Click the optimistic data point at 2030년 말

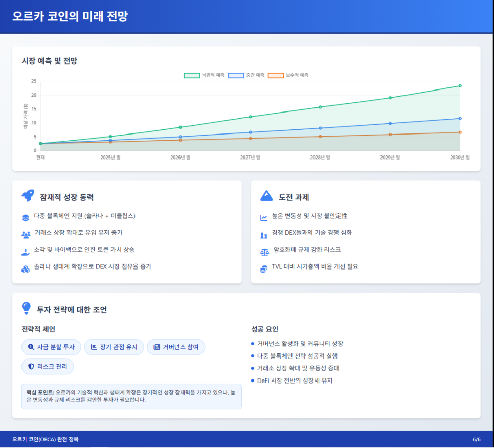[x=460, y=86]
